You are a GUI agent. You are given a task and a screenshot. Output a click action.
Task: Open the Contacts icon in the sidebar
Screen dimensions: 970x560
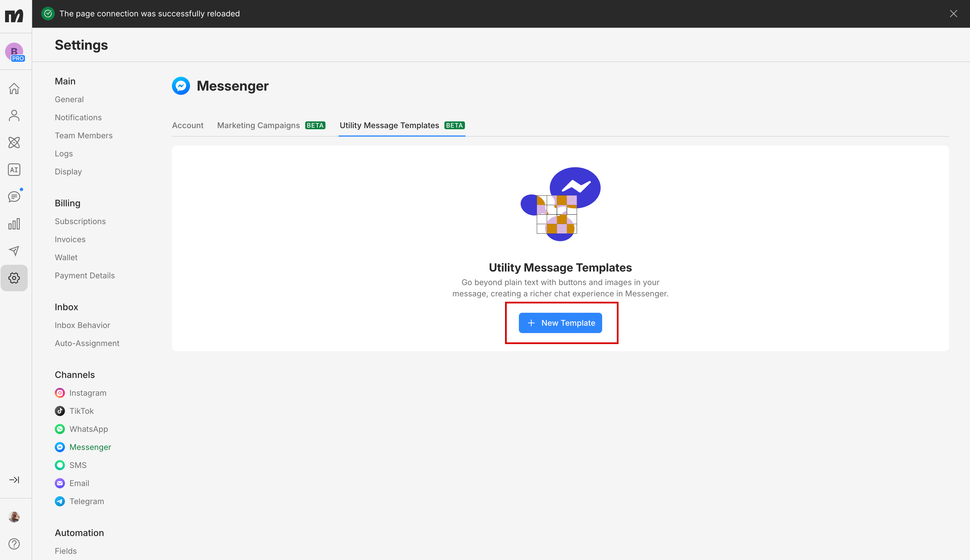point(14,115)
